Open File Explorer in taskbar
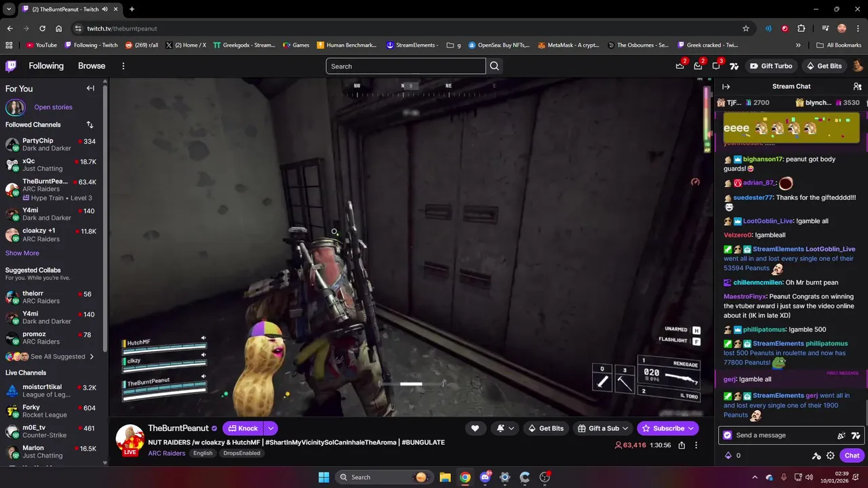The image size is (868, 488). [445, 477]
